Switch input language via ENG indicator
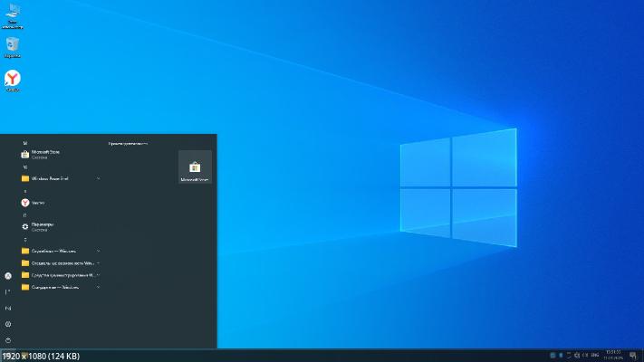644x362 pixels. pyautogui.click(x=595, y=355)
